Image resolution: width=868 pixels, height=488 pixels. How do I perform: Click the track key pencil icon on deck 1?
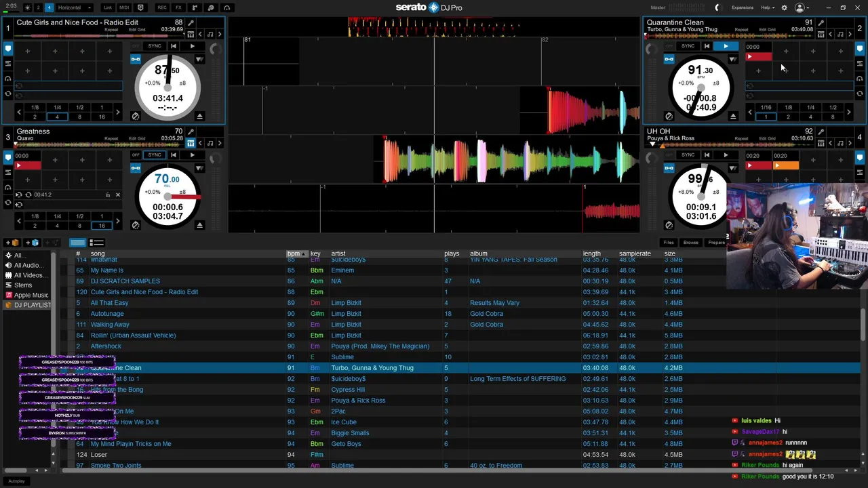pyautogui.click(x=191, y=23)
